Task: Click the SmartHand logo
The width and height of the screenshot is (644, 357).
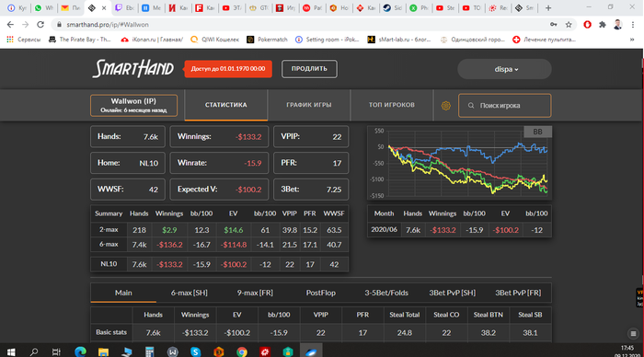Action: pyautogui.click(x=133, y=69)
